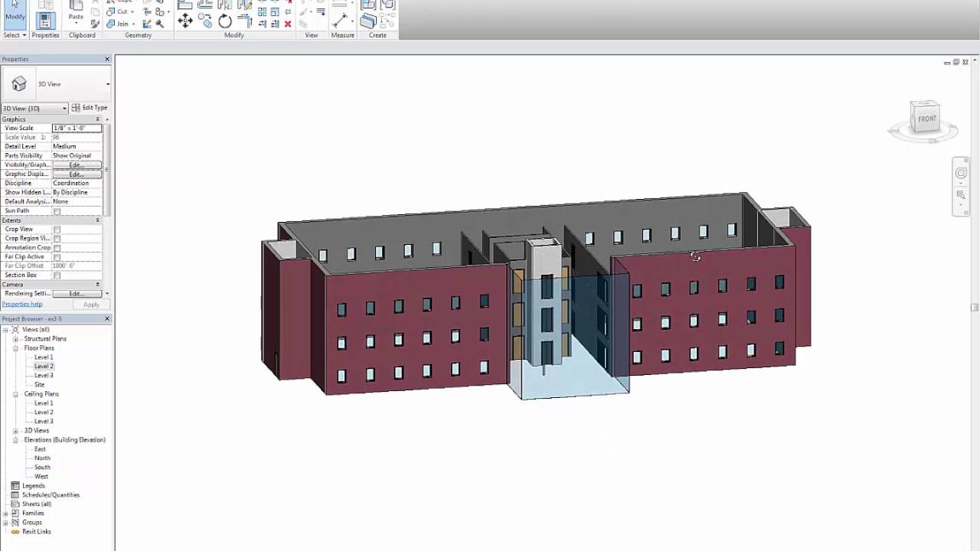Activate the Rotate tool

click(225, 21)
